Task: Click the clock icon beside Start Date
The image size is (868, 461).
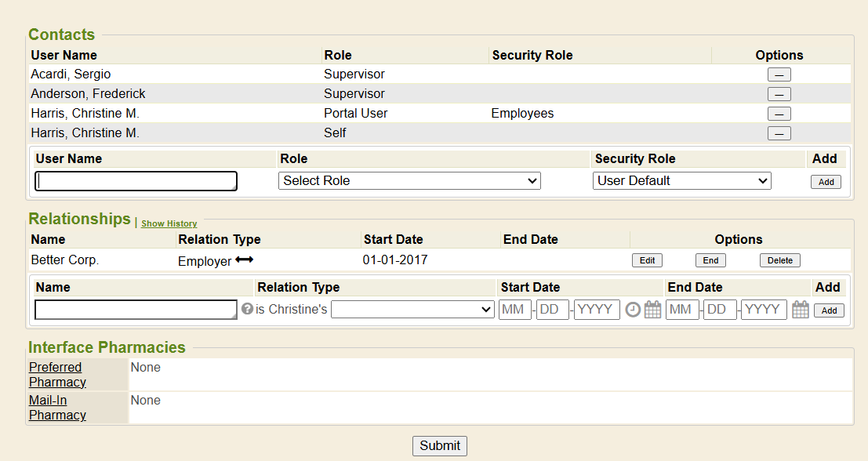Action: pos(633,310)
